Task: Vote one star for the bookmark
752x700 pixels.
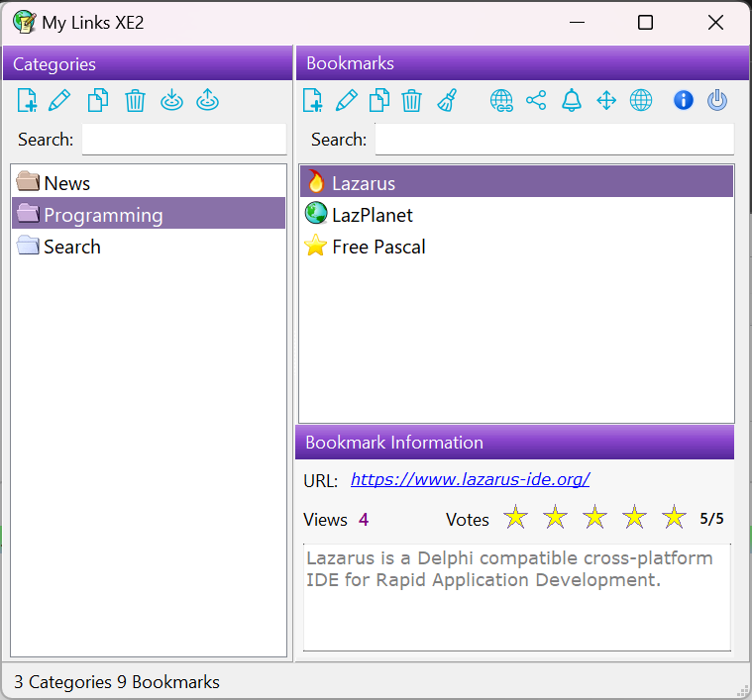Action: point(515,517)
